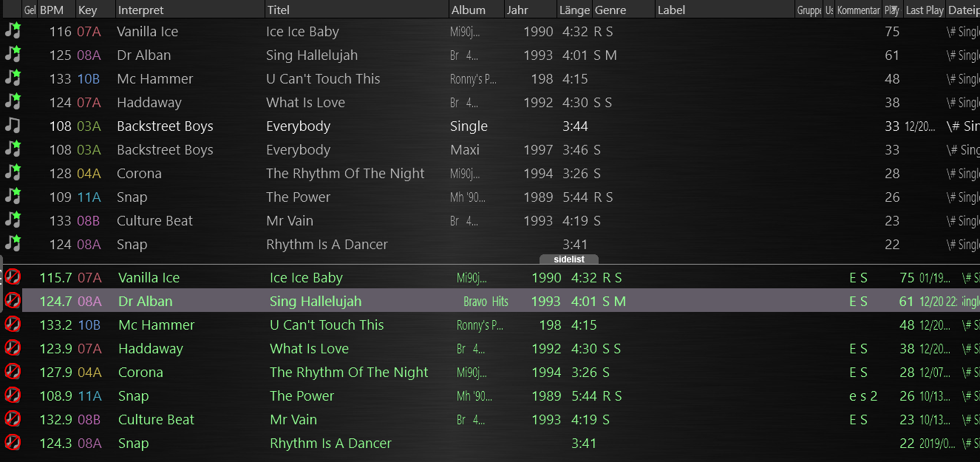Select The Rhythm Of The Night in the sidelist

click(349, 372)
